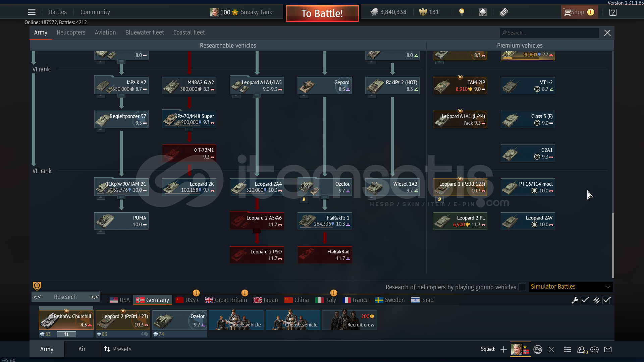Click Recruit crew for 200 eagles
The width and height of the screenshot is (644, 362).
point(350,320)
